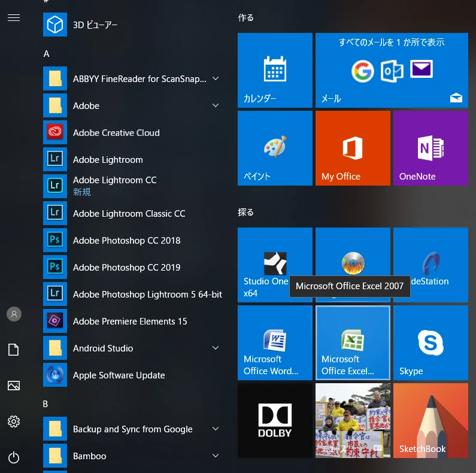The image size is (476, 473).
Task: Open the OneNote tile
Action: click(430, 148)
